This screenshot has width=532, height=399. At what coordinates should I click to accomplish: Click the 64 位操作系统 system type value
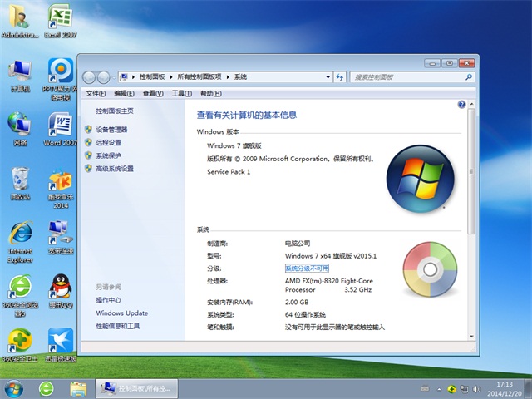305,314
